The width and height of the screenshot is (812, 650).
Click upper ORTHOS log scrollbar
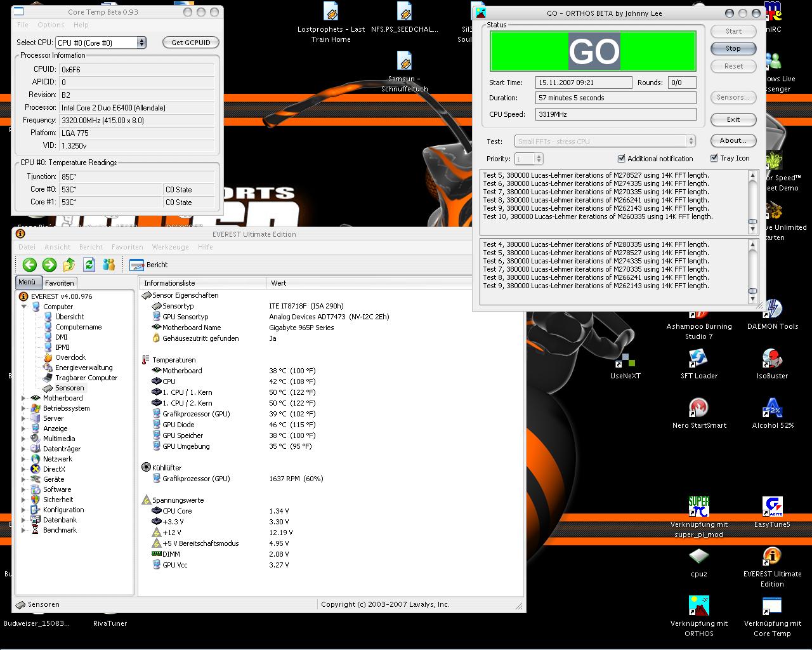coord(753,201)
